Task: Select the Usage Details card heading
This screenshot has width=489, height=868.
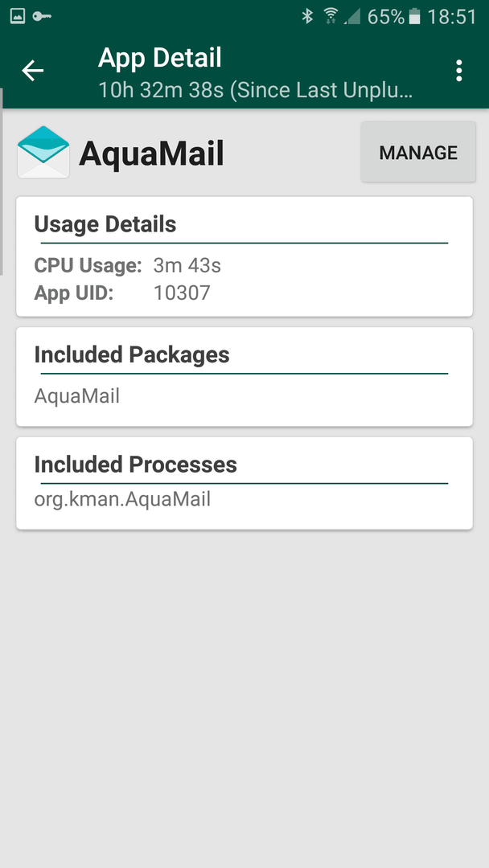Action: [x=105, y=225]
